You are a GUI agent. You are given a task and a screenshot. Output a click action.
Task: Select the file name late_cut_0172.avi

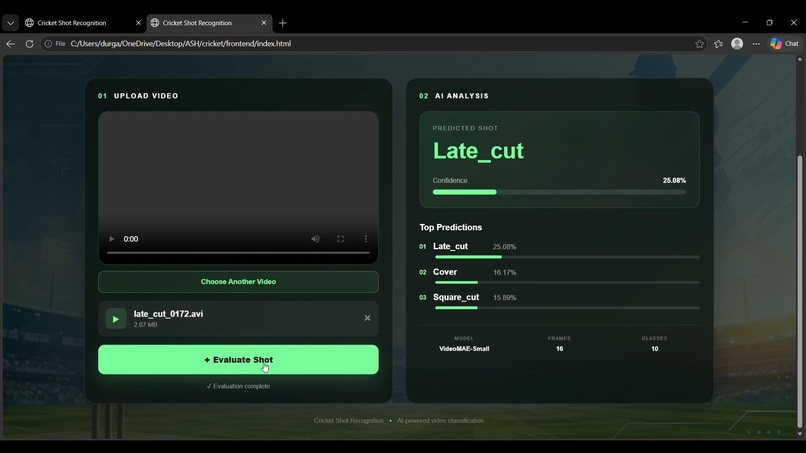[x=168, y=314]
